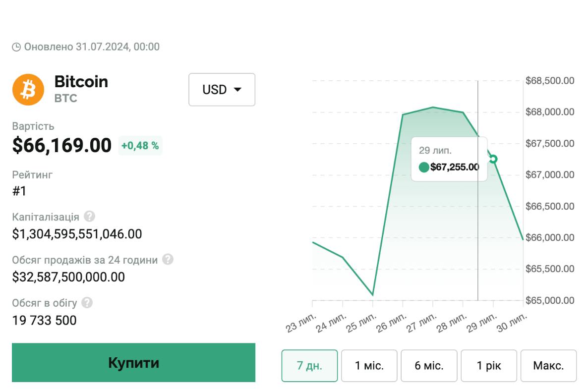Image resolution: width=588 pixels, height=391 pixels.
Task: Click the highlighted data point marker on chart
Action: (x=493, y=159)
